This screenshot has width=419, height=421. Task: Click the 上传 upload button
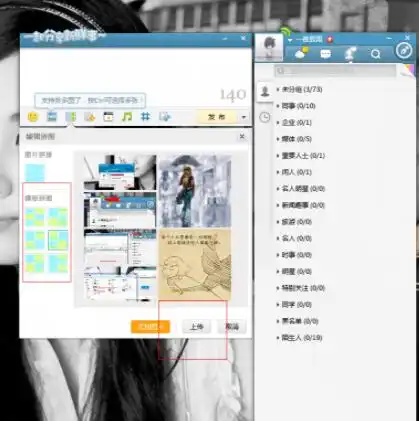[x=196, y=327]
